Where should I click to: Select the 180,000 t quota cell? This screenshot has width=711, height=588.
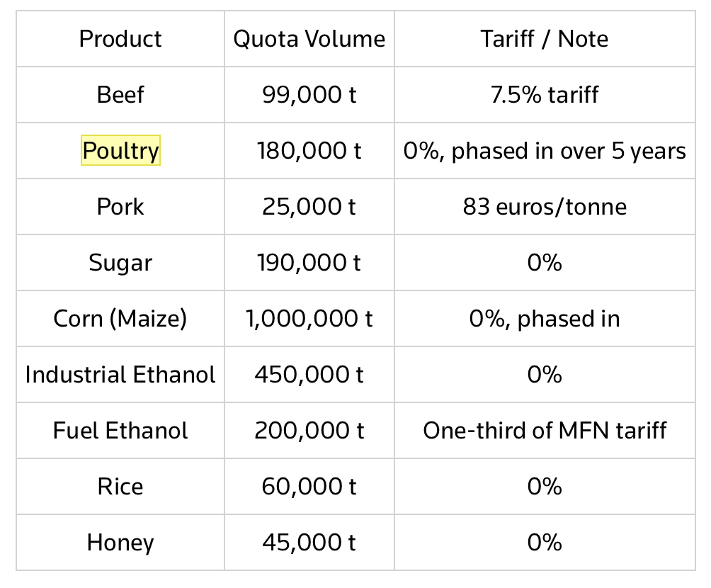coord(309,151)
